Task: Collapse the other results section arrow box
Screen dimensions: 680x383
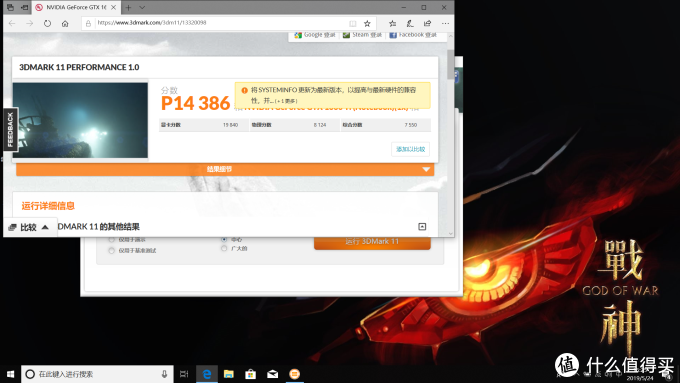Action: tap(422, 226)
